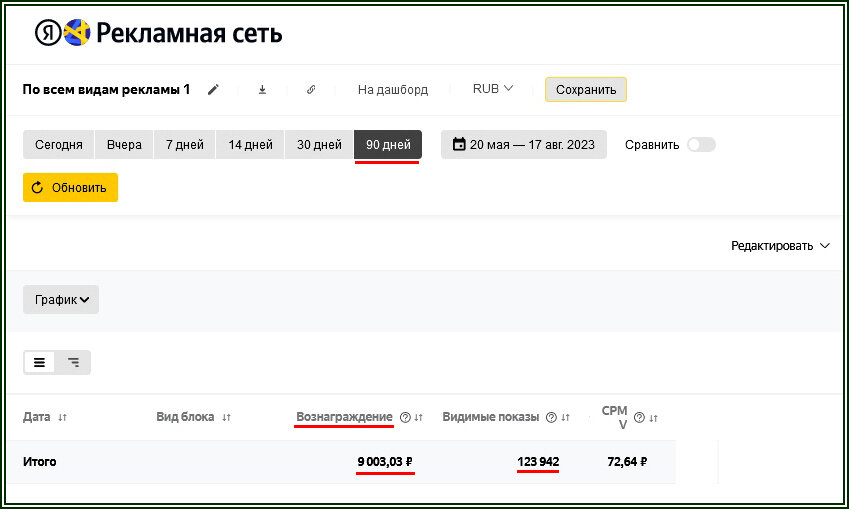Expand the Редактировать dropdown
The image size is (849, 509).
click(x=780, y=246)
